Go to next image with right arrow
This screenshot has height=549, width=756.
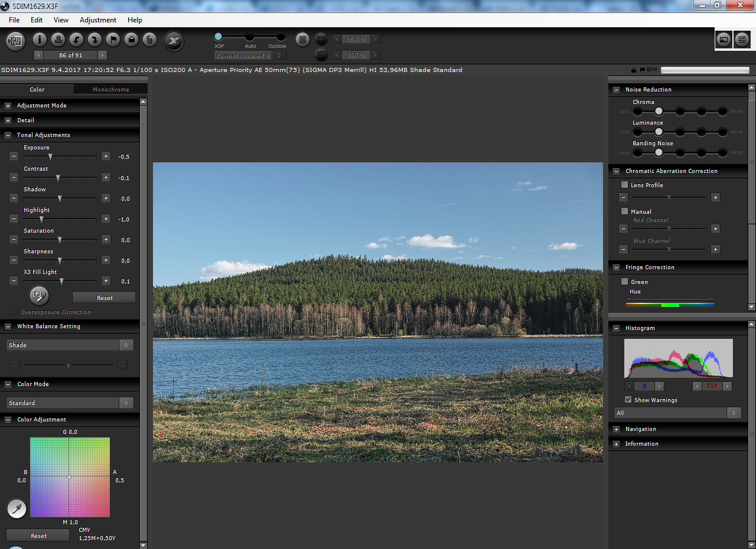102,55
